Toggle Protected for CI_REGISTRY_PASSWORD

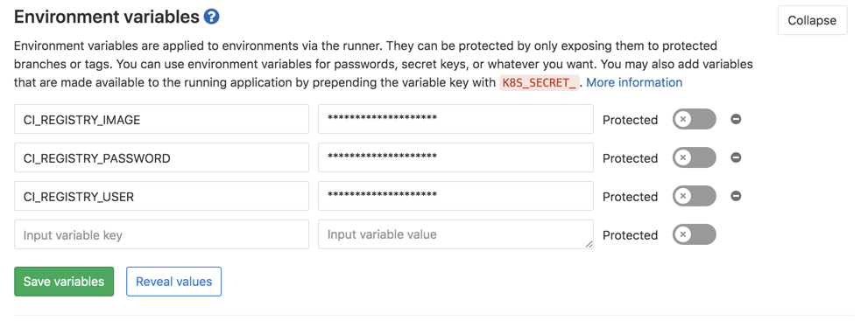[x=695, y=157]
